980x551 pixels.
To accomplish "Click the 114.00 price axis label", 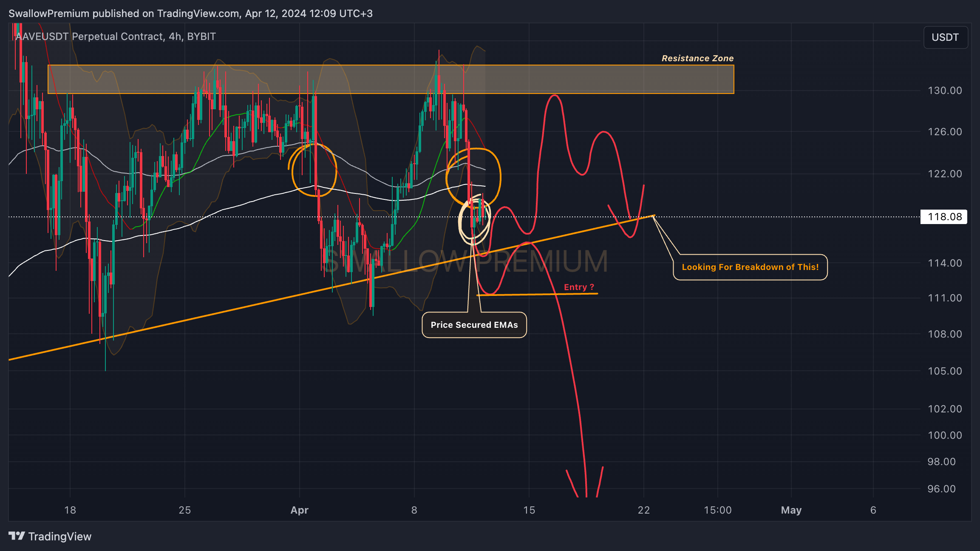I will 945,263.
